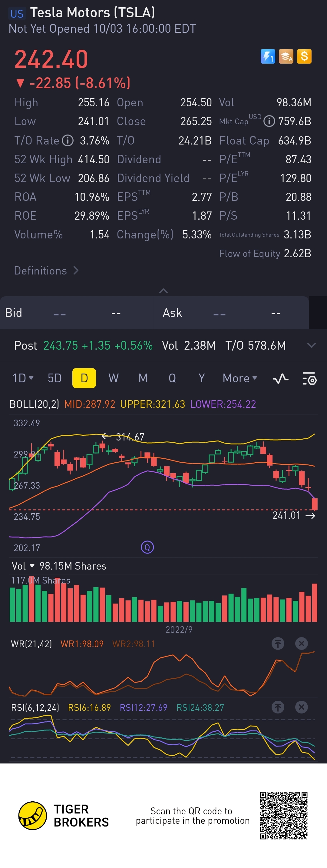This screenshot has height=868, width=327.
Task: Tap the current price 242.40
Action: 51,59
